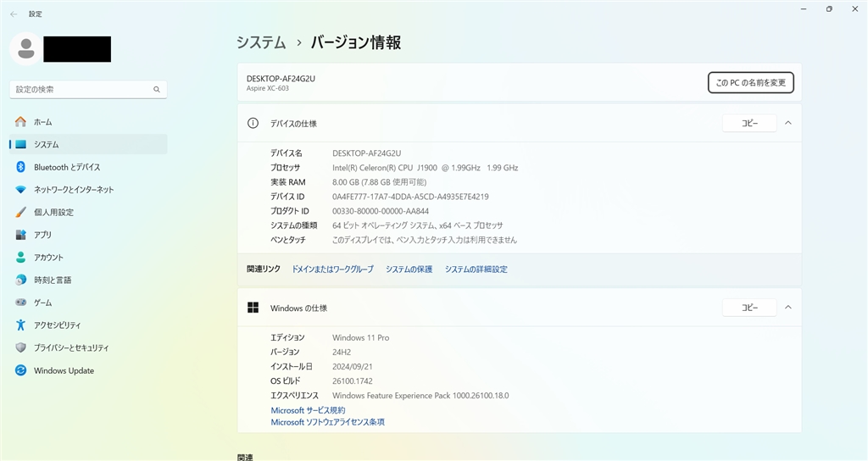The width and height of the screenshot is (868, 461).
Task: Click the network Wi-Fi icon in sidebar
Action: click(20, 190)
